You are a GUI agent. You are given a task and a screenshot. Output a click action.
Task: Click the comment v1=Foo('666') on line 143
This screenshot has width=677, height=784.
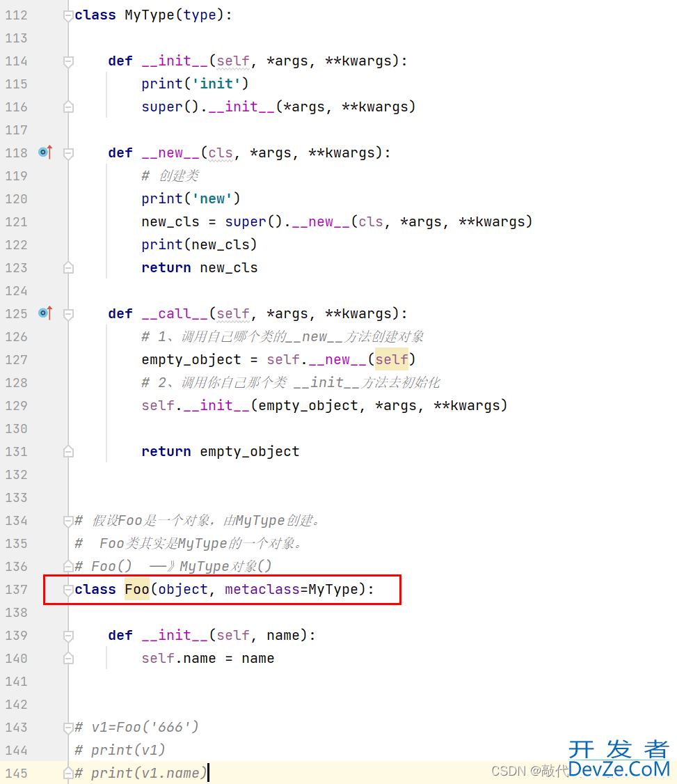(136, 728)
